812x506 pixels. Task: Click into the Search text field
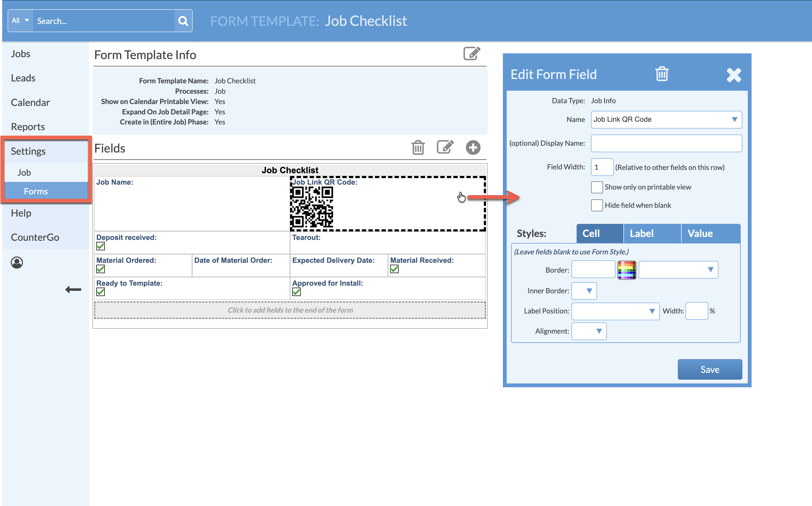click(x=104, y=21)
